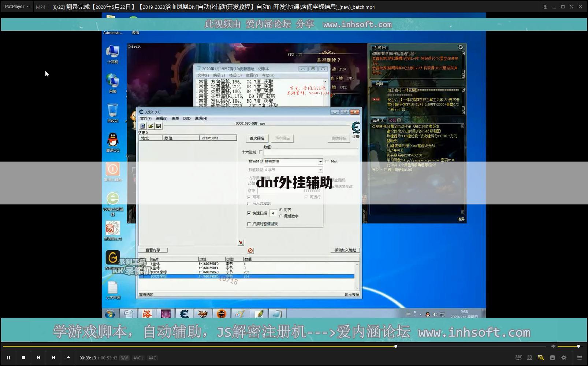The image size is (588, 366).
Task: Open Cheat Engine 文件(F) menu
Action: click(146, 118)
